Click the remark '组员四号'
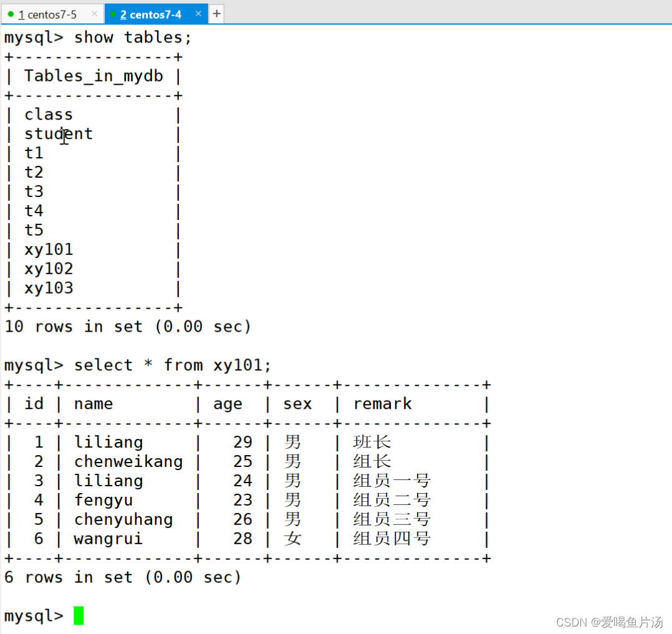Screen dimensions: 672x634 pyautogui.click(x=392, y=539)
